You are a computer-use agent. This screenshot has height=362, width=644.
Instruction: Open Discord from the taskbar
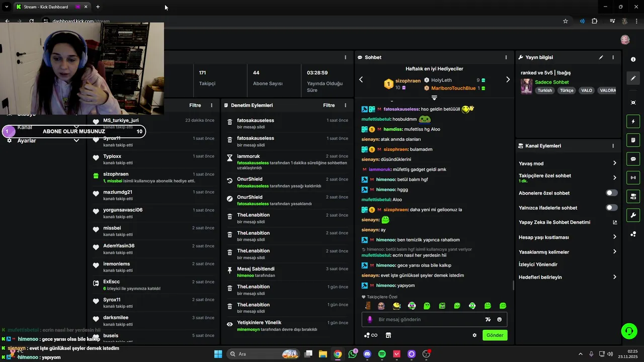367,354
